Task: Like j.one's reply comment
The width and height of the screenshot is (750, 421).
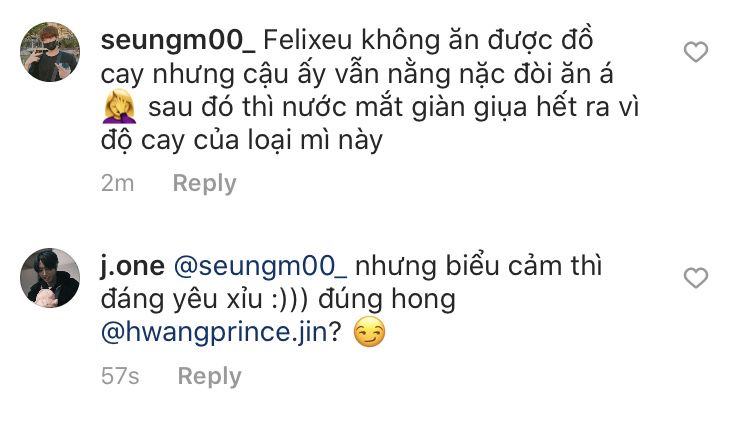Action: (x=694, y=277)
